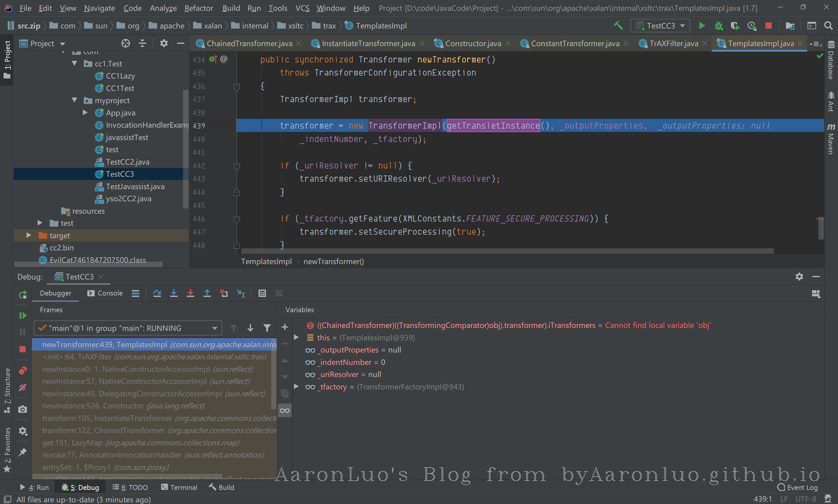Expand the target folder in project tree

pyautogui.click(x=29, y=235)
